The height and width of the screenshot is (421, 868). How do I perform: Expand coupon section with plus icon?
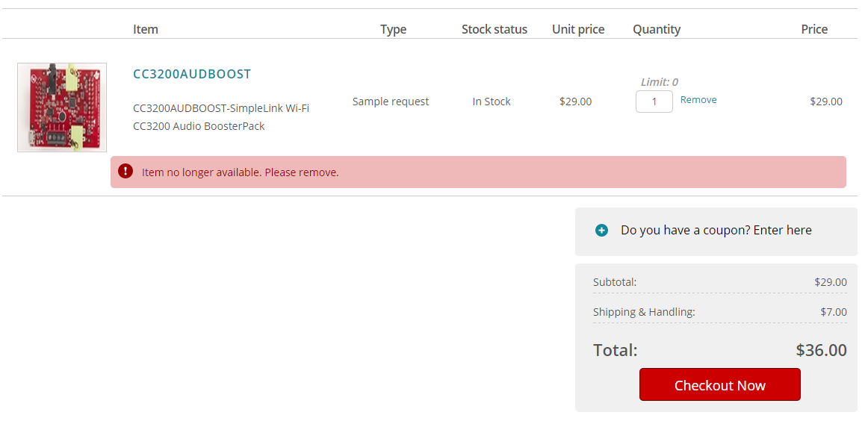point(601,231)
